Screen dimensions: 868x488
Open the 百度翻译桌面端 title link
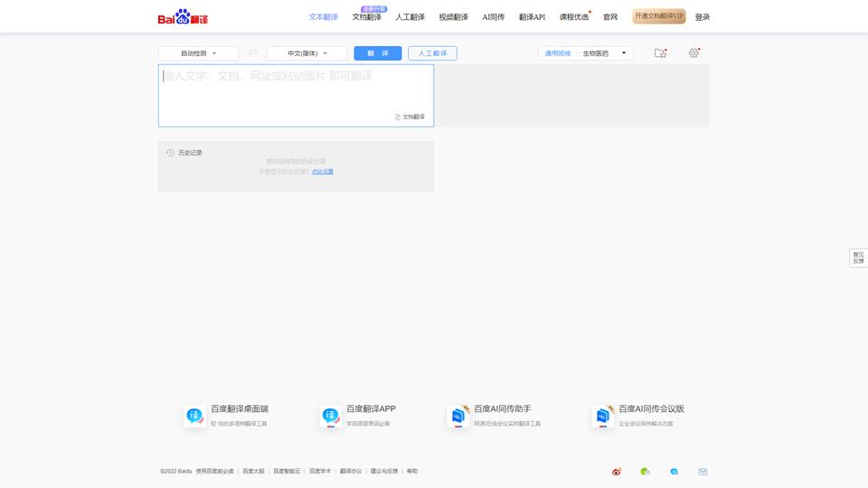[x=239, y=408]
